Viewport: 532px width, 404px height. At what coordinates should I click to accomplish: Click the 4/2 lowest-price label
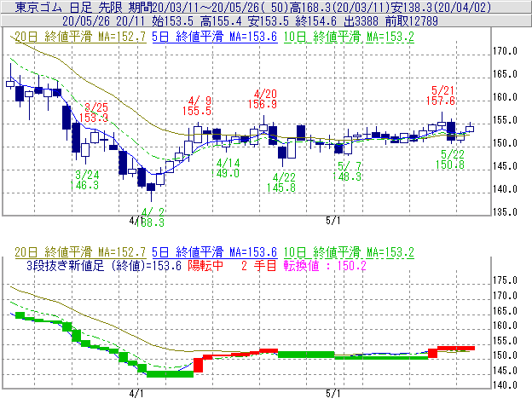point(150,217)
